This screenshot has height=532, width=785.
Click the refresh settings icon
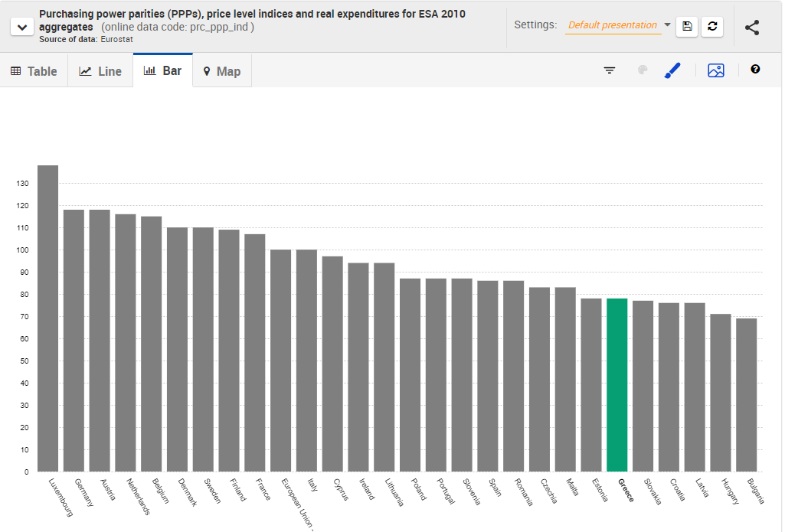click(712, 27)
